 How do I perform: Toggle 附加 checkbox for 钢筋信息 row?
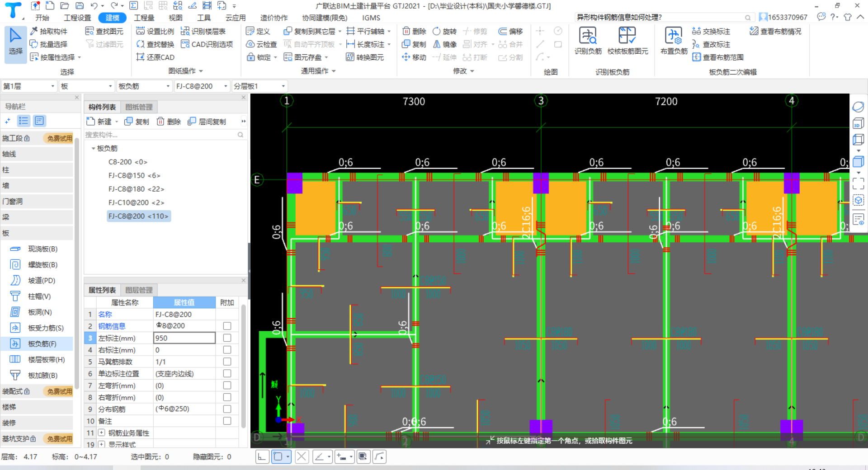click(227, 326)
